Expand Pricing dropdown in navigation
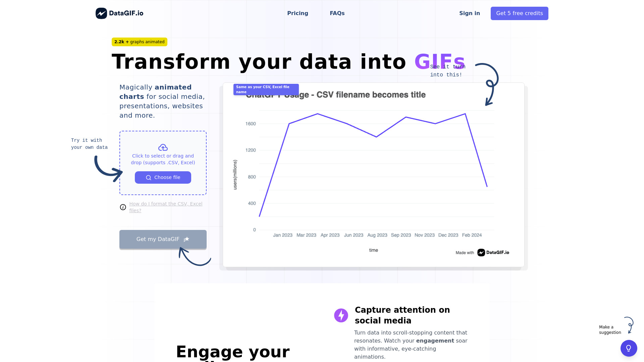This screenshot has height=362, width=644. [x=298, y=13]
